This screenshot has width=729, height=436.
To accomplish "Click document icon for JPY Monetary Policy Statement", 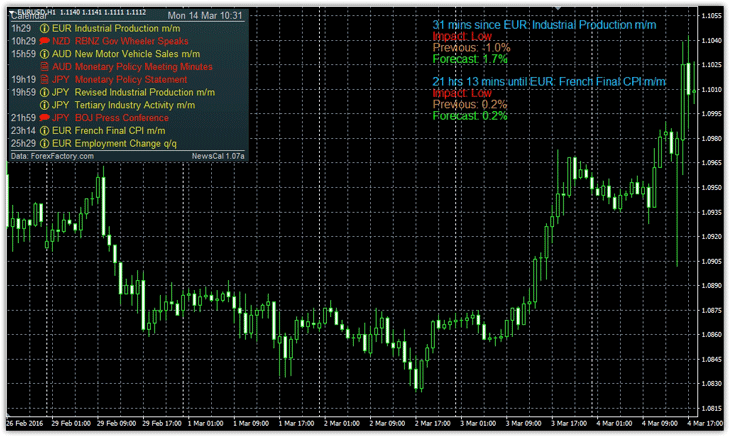I will pyautogui.click(x=44, y=79).
